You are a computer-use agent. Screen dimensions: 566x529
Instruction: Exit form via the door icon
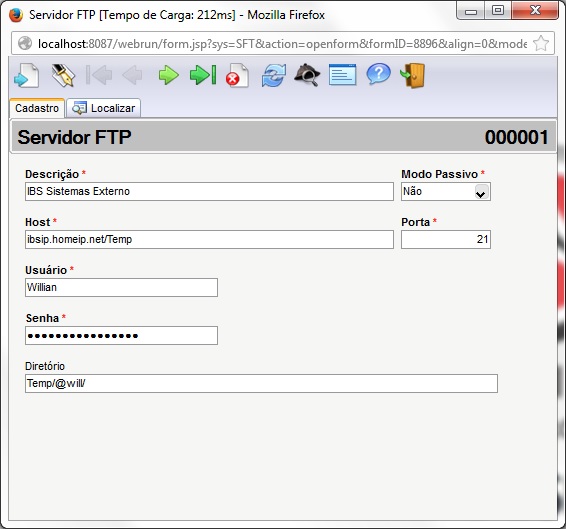point(413,75)
